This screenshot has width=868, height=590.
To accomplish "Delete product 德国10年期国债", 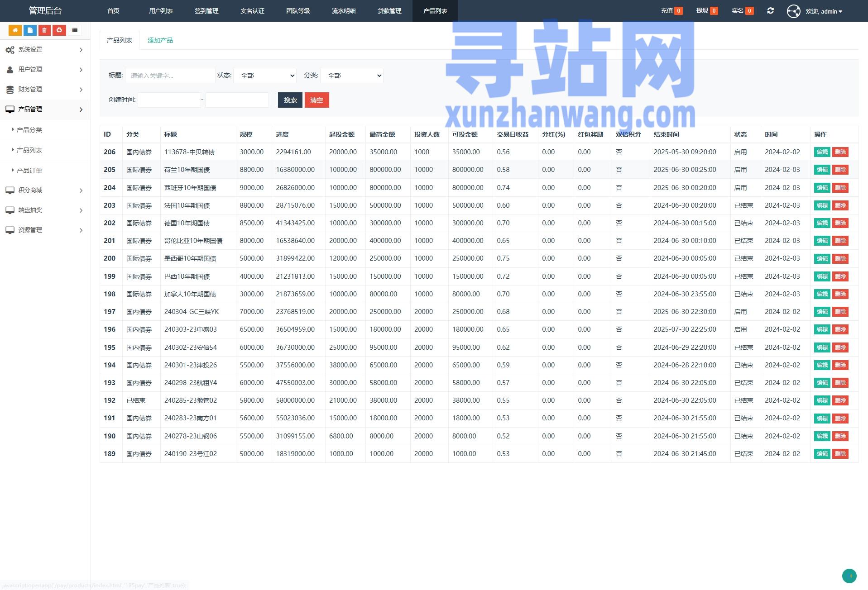I will pyautogui.click(x=840, y=223).
